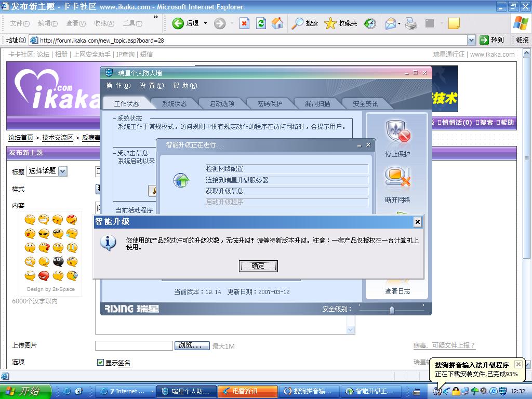Viewport: 532px width, 399px height.
Task: Open firewall 设置(T) menu
Action: click(x=151, y=86)
